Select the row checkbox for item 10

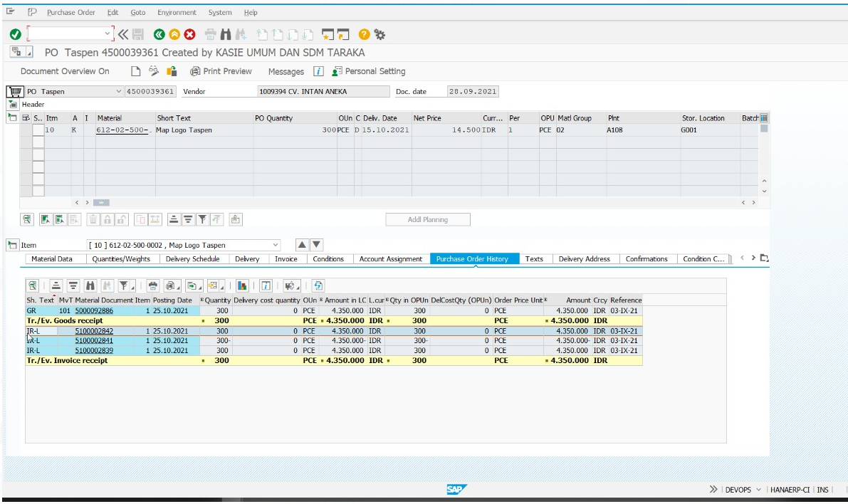point(38,130)
